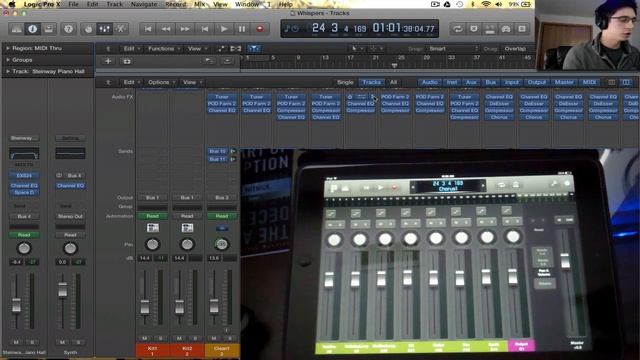
Task: Toggle the blue MIDI in filter button
Action: click(x=253, y=49)
